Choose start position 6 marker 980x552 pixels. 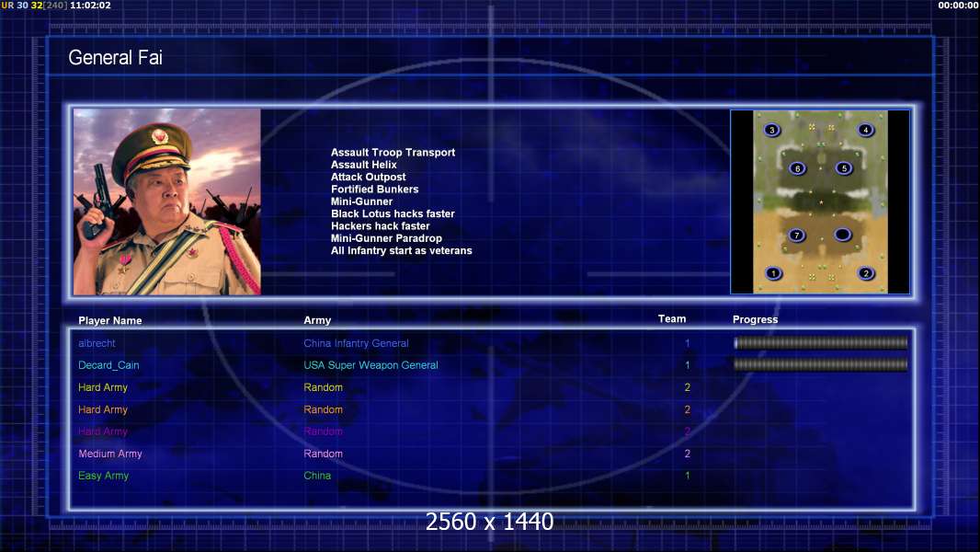[797, 168]
